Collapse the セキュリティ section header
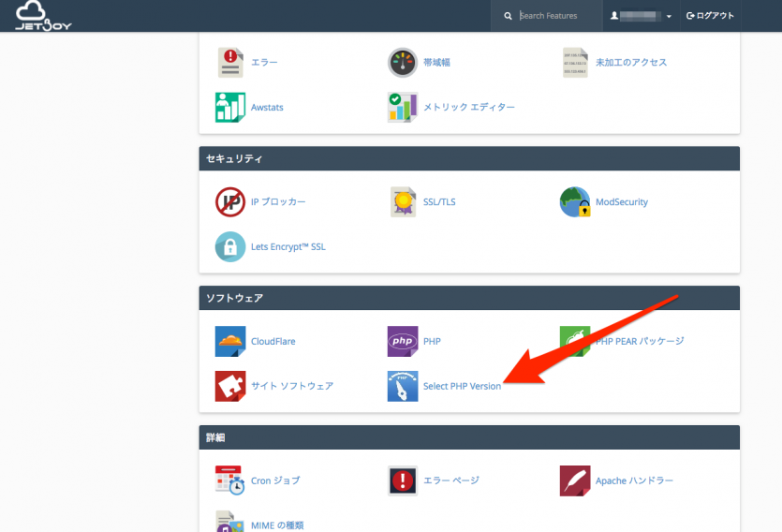Image resolution: width=782 pixels, height=532 pixels. click(469, 159)
